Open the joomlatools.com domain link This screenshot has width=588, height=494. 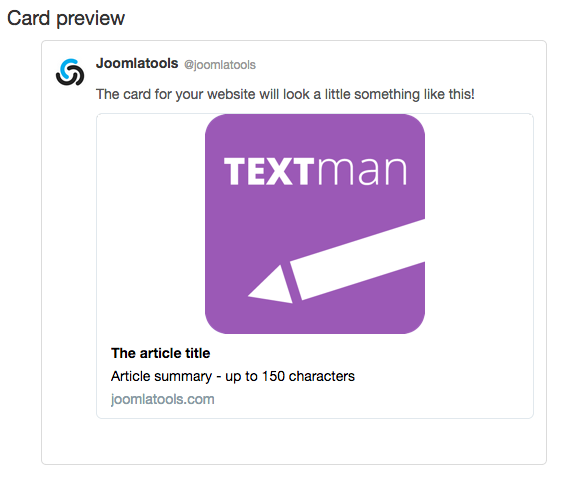coord(162,399)
